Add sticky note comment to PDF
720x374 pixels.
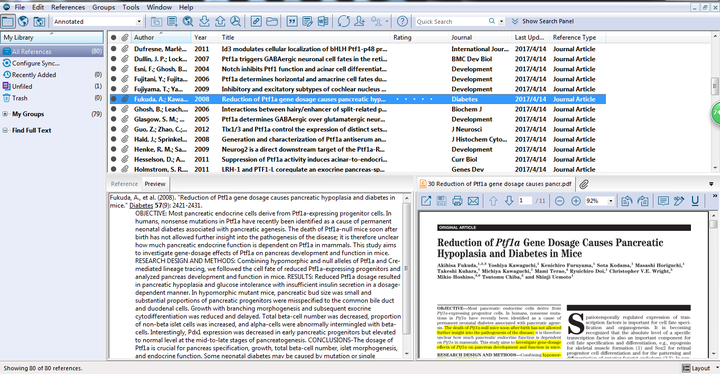[x=663, y=201]
